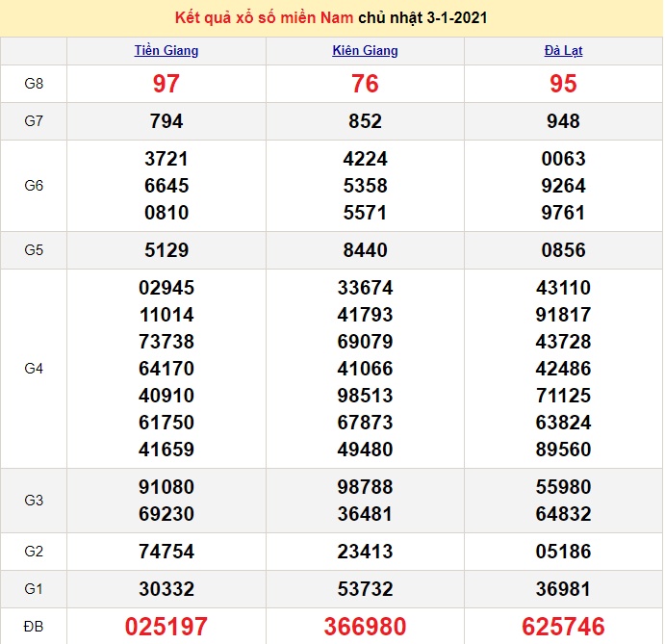This screenshot has width=665, height=644.
Task: Click G2 number 23413 for Kiên Giang
Action: pos(365,552)
